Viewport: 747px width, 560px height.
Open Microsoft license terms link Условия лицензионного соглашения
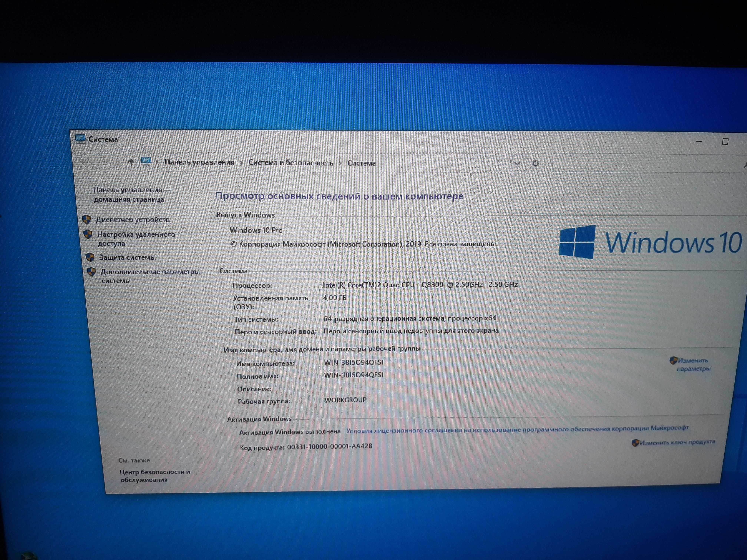tap(517, 429)
